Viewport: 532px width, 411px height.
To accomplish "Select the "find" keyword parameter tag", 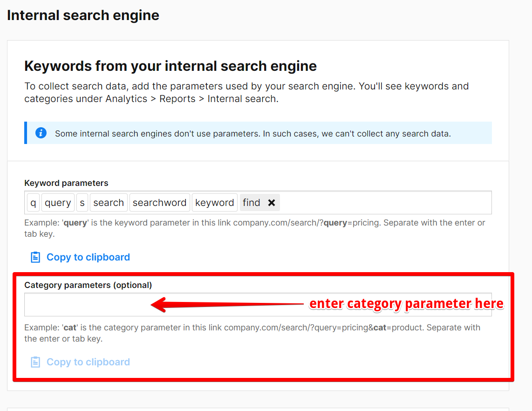I will pos(251,202).
